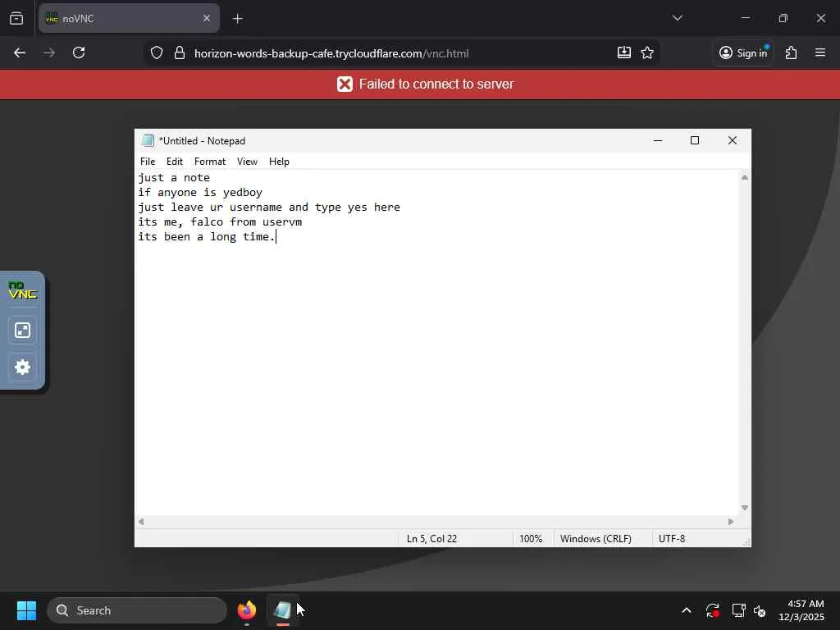Viewport: 840px width, 630px height.
Task: Click the install/download page icon in address bar
Action: [624, 52]
